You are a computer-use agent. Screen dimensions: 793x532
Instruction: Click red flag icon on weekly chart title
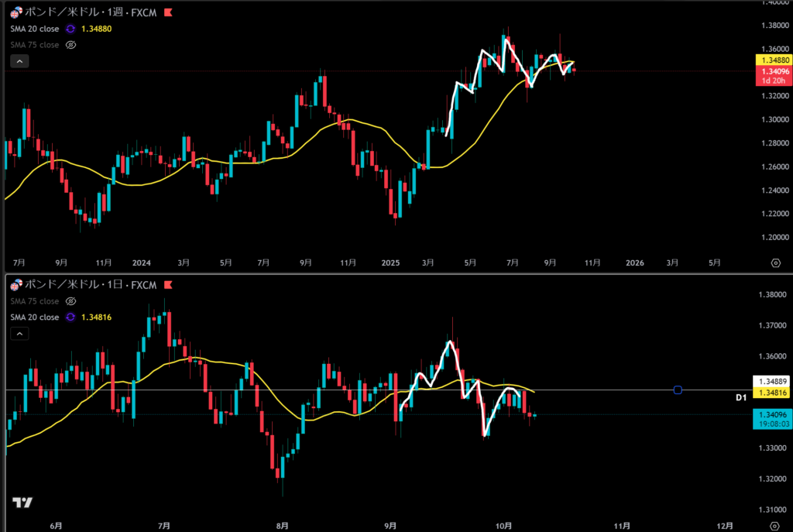(169, 13)
